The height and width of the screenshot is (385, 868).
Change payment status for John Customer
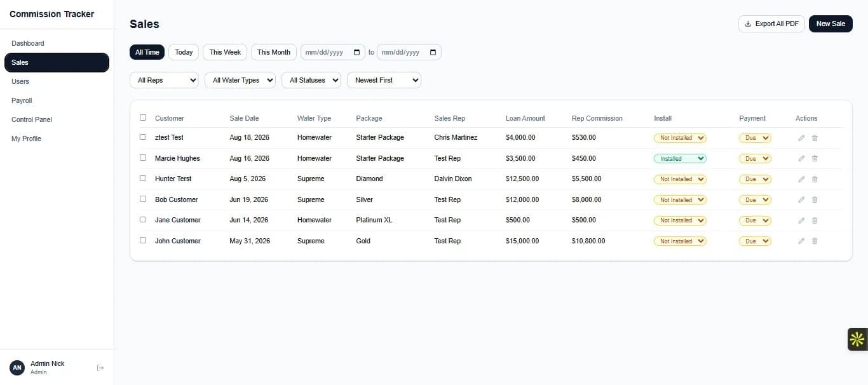pos(755,241)
